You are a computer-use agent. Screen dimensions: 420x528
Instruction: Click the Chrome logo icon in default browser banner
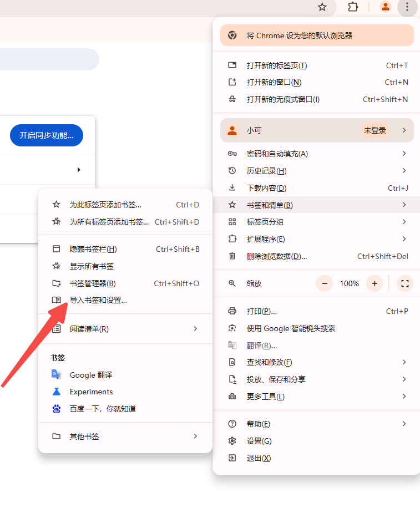(232, 35)
